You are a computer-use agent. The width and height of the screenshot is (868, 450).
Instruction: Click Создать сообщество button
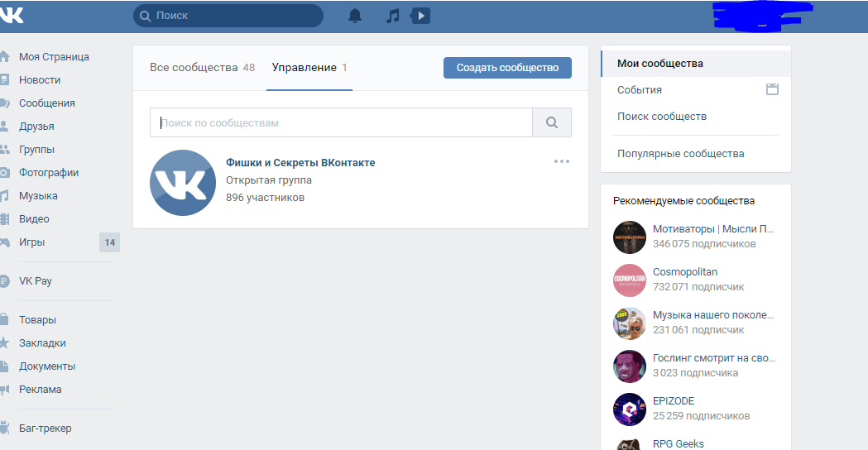pos(507,68)
